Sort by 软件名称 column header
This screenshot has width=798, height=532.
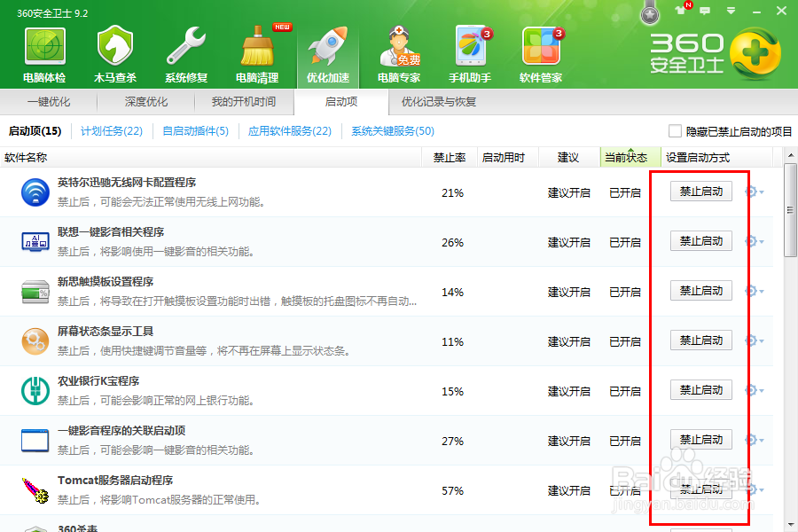[211, 158]
